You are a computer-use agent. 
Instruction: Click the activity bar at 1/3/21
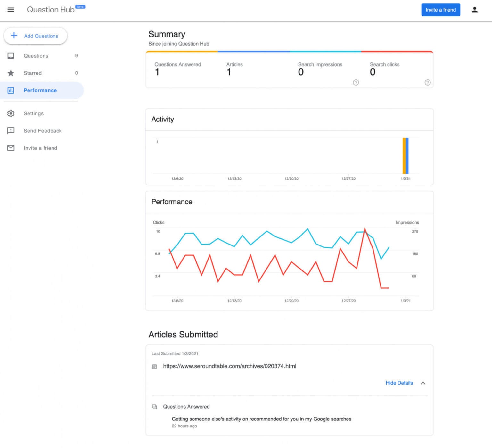(405, 156)
